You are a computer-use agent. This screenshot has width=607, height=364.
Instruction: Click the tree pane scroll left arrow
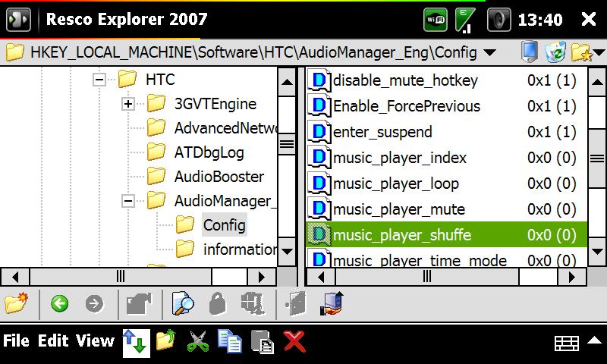[x=15, y=277]
